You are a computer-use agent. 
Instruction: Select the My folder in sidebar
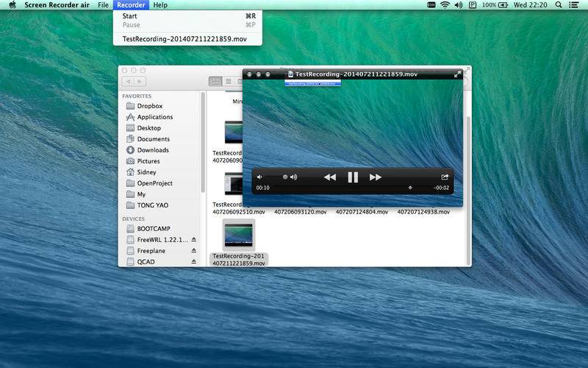coord(141,194)
